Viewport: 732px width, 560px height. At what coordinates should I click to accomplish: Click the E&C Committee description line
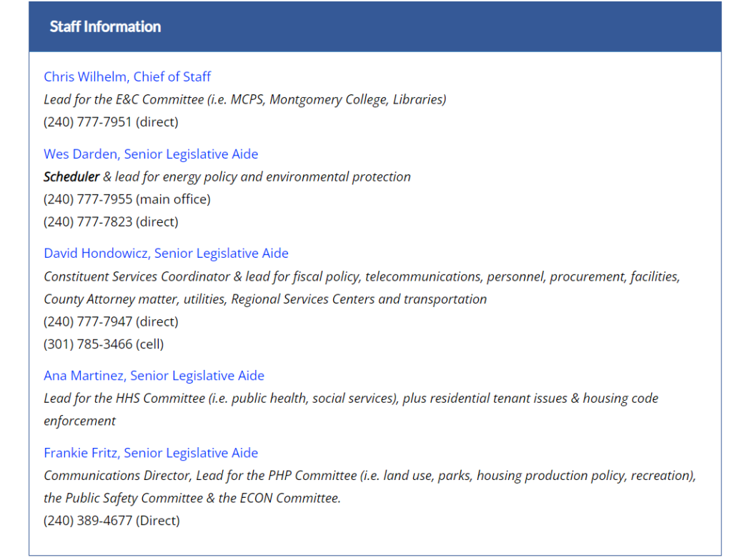coord(244,99)
